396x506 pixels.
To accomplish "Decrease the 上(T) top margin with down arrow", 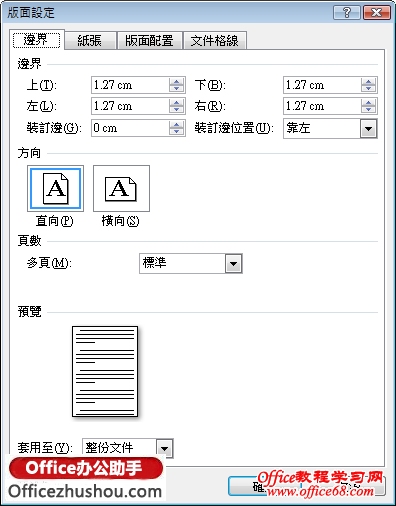I will (x=176, y=89).
